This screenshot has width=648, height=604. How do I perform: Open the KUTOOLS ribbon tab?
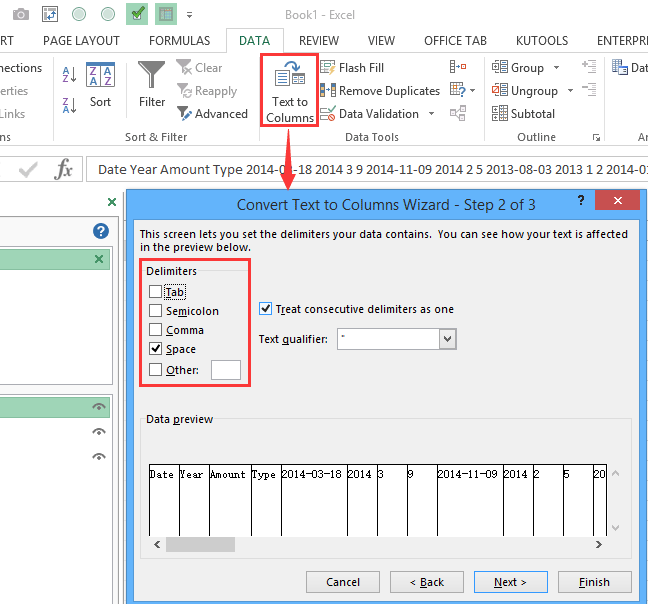542,41
